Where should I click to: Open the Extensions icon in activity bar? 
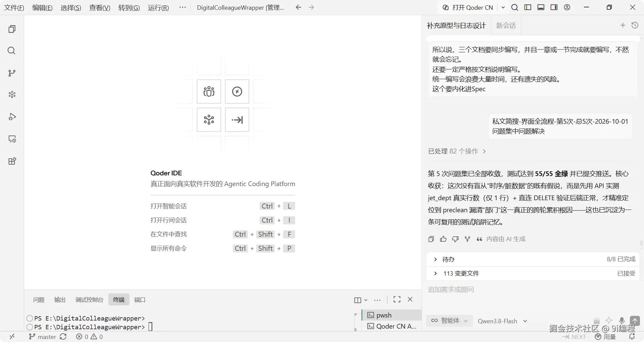click(x=12, y=161)
